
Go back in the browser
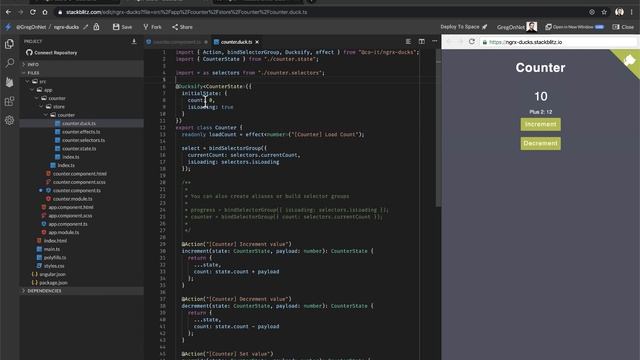pyautogui.click(x=9, y=12)
